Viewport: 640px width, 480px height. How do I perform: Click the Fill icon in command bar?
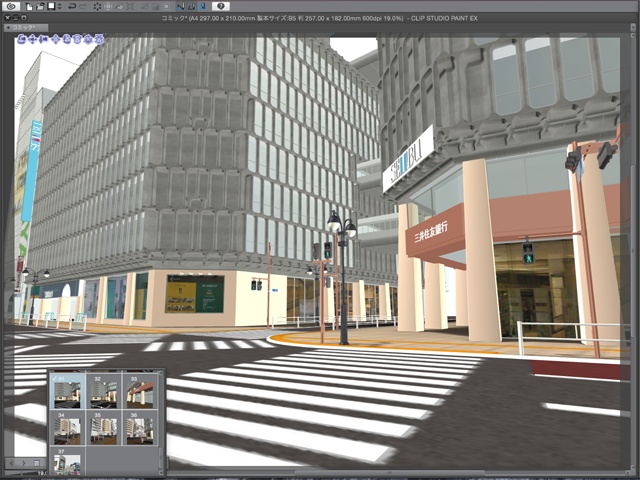[x=119, y=7]
